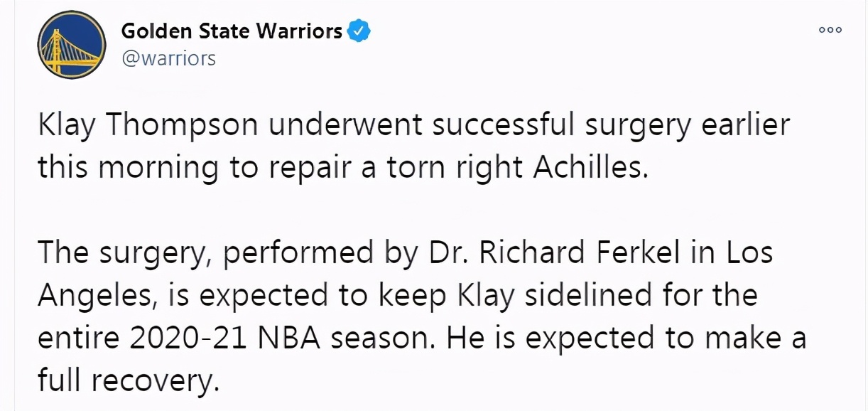Viewport: 868px width, 411px height.
Task: Open the Warriors bridge logo avatar
Action: pyautogui.click(x=71, y=45)
